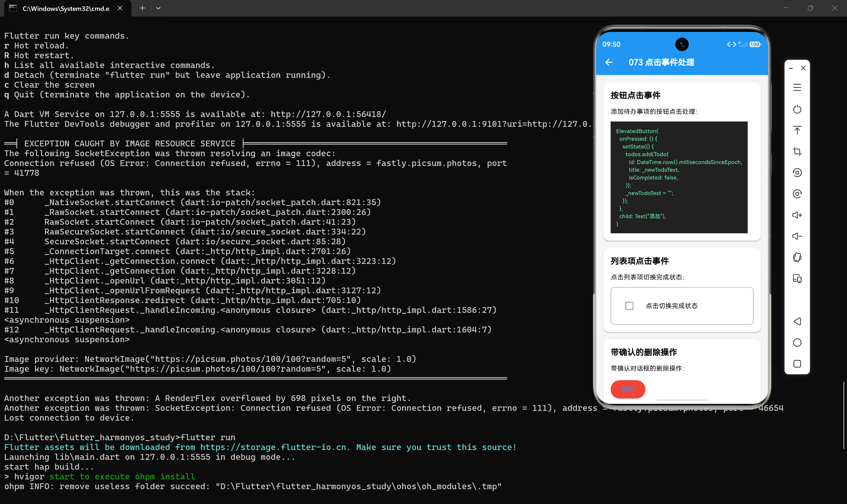Click the Dart VM Service URL http://127.0.0.1:56418/
Viewport: 847px width, 504px height.
coord(328,114)
